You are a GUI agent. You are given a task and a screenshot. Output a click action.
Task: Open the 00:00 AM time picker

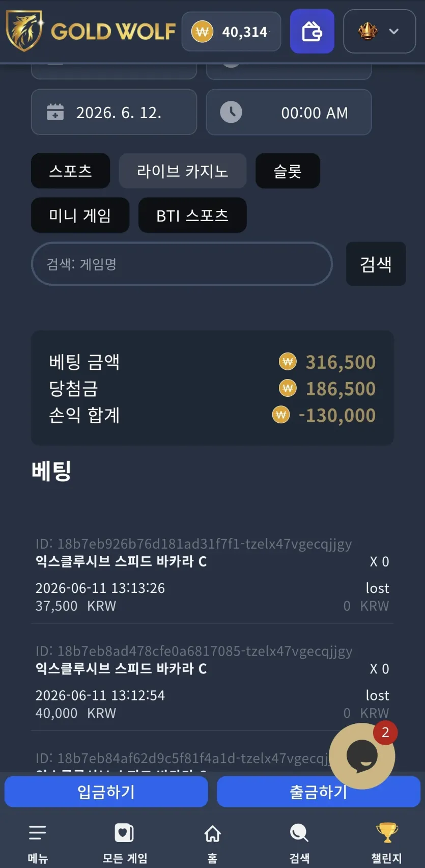289,112
